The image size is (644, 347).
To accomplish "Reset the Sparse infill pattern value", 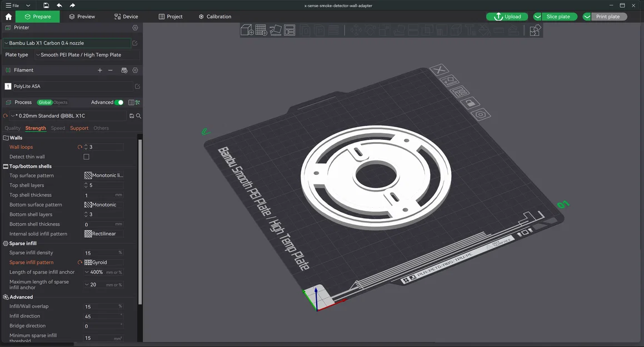I will click(79, 263).
